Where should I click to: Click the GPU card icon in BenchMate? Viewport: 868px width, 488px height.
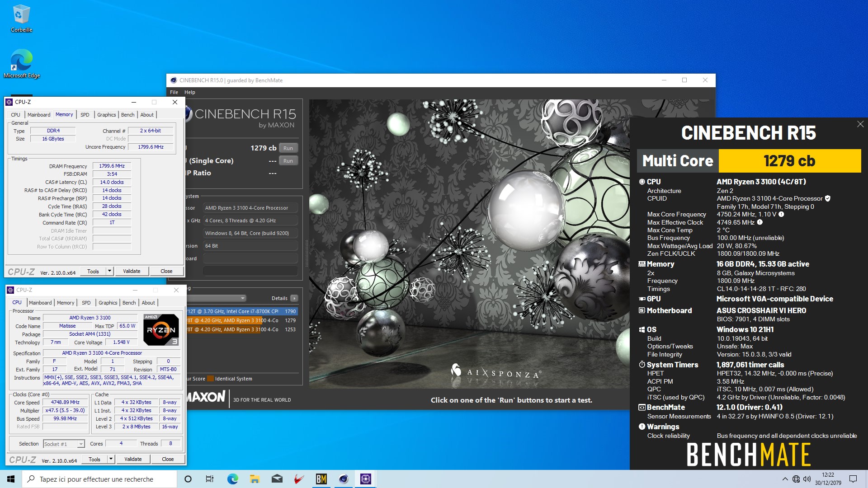pyautogui.click(x=642, y=299)
